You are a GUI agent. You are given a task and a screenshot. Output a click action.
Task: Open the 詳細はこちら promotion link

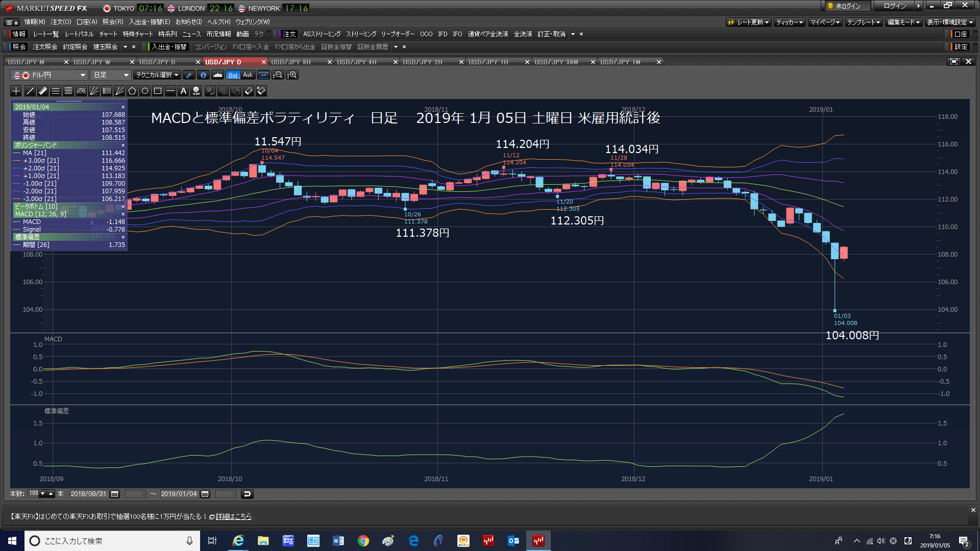[x=233, y=516]
